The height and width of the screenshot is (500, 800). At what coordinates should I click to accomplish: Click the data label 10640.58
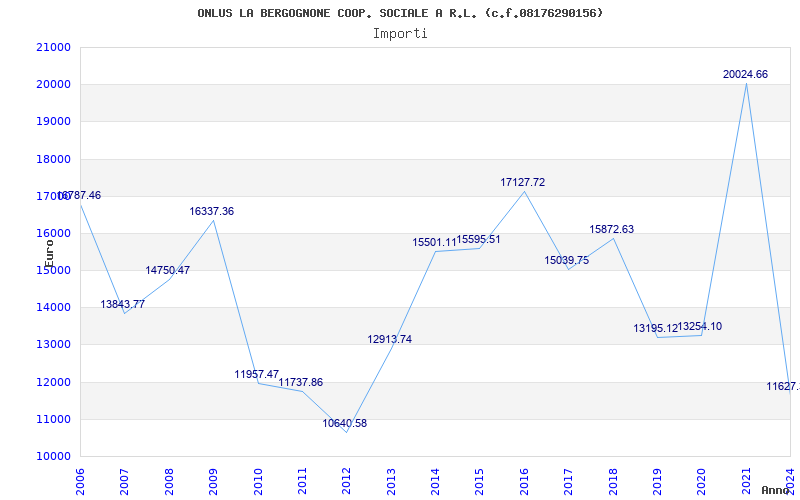click(x=344, y=423)
